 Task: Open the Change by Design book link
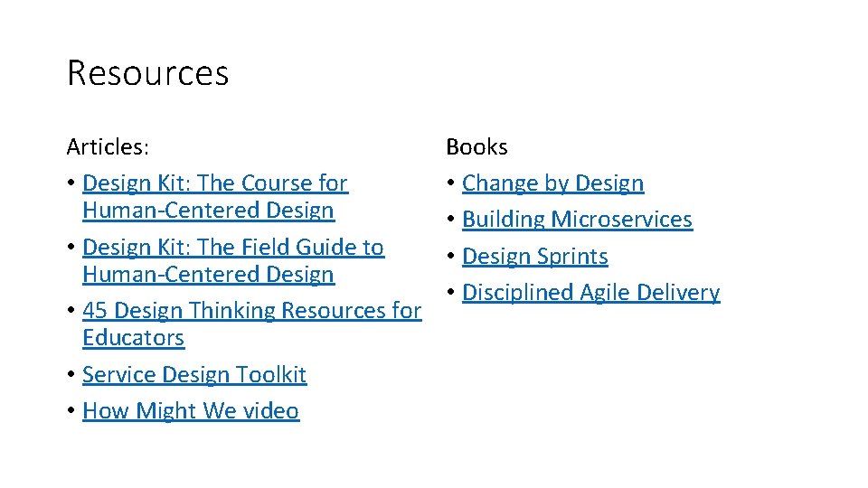552,183
